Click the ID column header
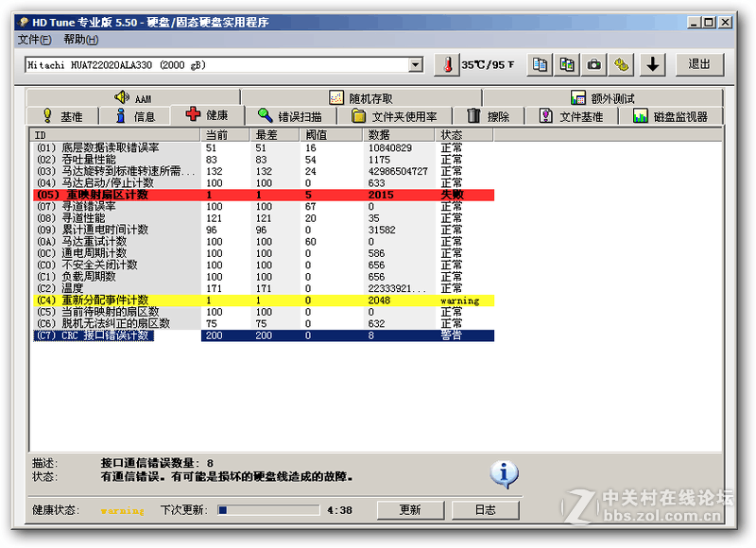 coord(115,135)
